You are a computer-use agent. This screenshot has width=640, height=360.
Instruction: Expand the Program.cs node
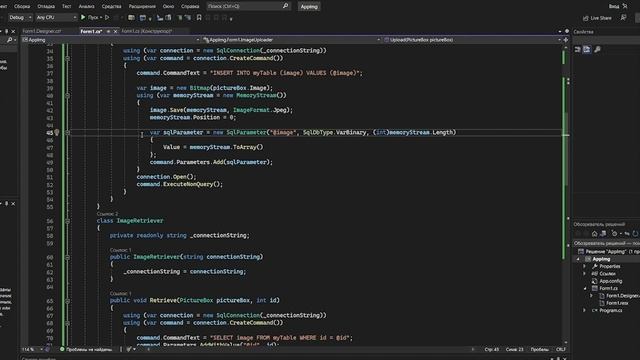pyautogui.click(x=584, y=311)
